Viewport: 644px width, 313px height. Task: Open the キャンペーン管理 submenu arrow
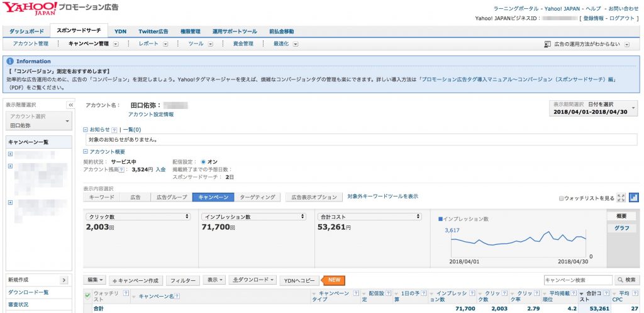point(116,44)
